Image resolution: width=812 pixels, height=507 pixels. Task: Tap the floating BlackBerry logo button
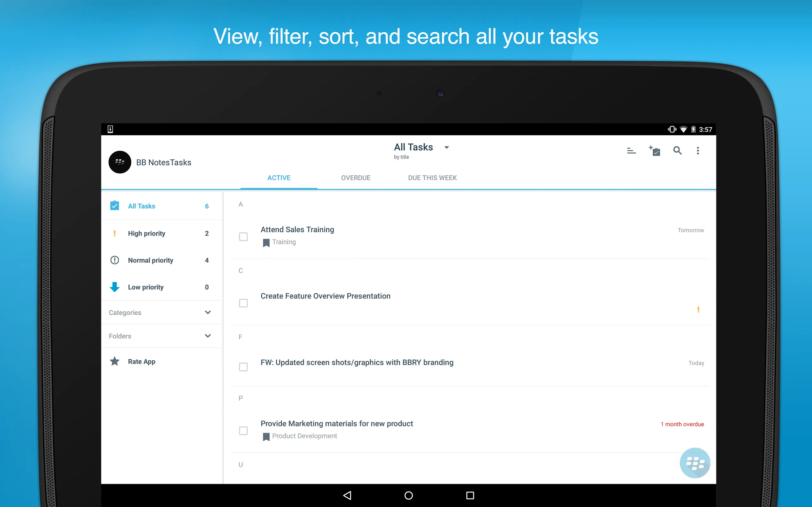pyautogui.click(x=695, y=463)
